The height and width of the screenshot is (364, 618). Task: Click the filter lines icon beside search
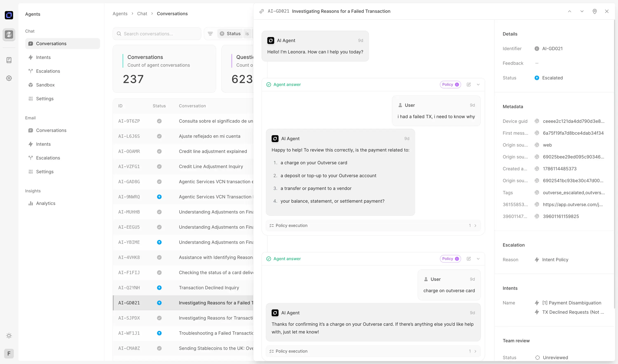tap(210, 34)
